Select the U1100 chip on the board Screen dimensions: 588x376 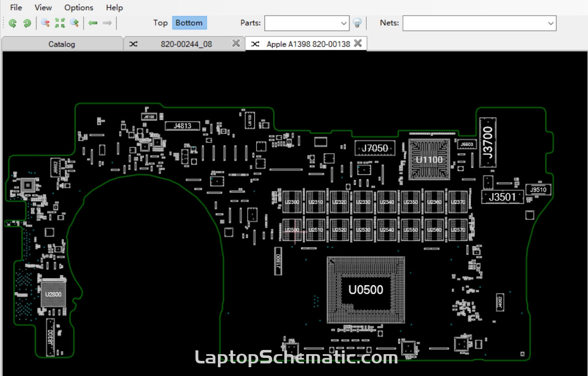coord(429,160)
